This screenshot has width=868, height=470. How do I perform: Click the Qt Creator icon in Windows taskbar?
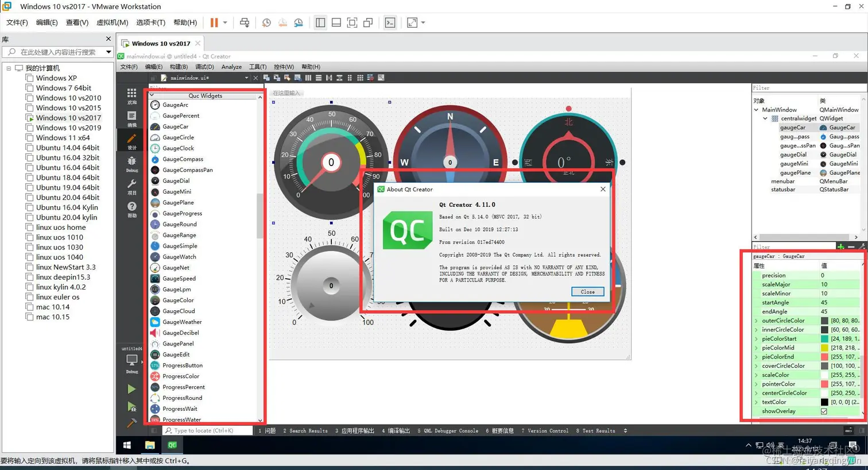172,445
